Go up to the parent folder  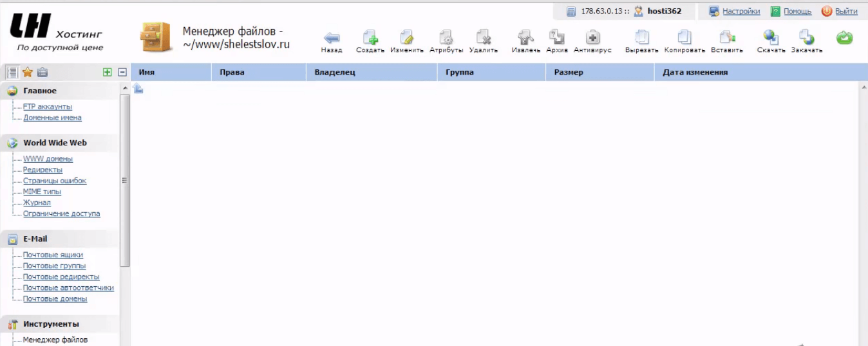(x=138, y=89)
